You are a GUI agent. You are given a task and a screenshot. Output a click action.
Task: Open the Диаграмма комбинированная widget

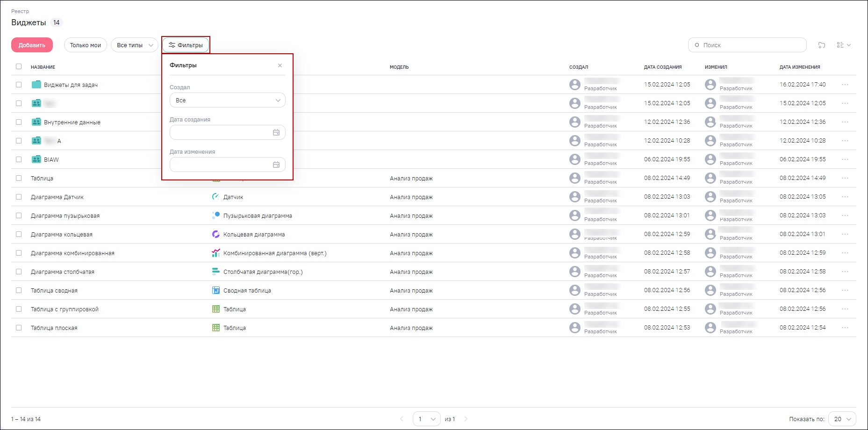[72, 253]
